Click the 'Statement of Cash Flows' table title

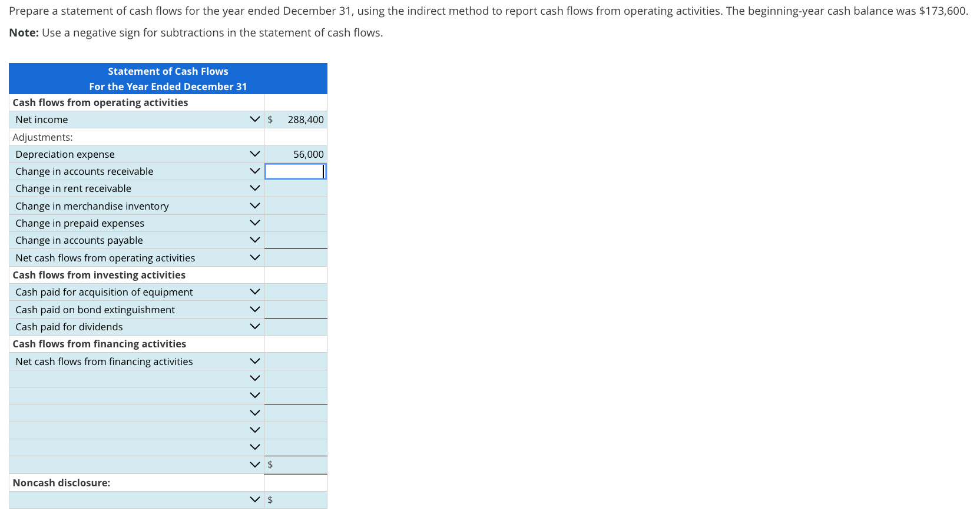click(168, 71)
